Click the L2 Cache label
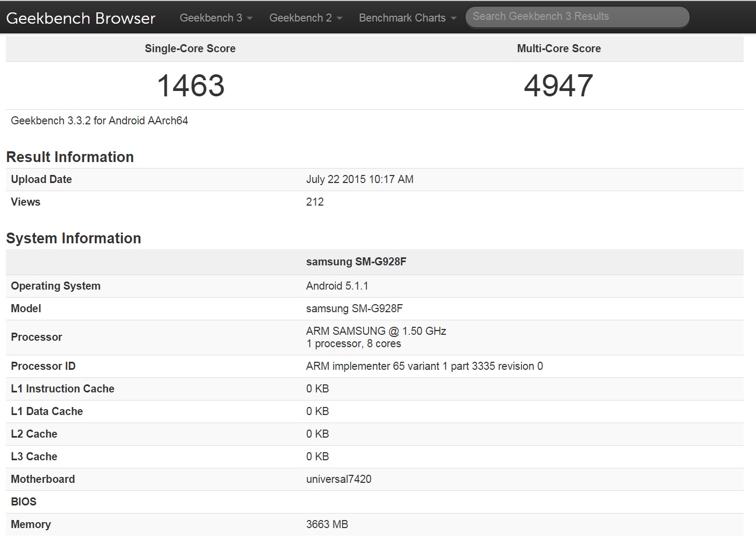Image resolution: width=756 pixels, height=541 pixels. click(34, 434)
